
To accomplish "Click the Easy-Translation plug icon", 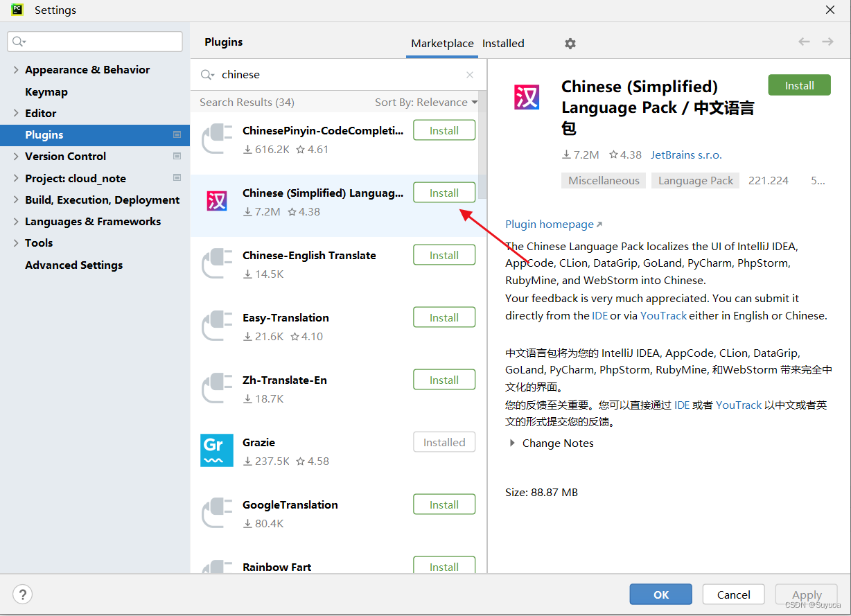I will (217, 326).
